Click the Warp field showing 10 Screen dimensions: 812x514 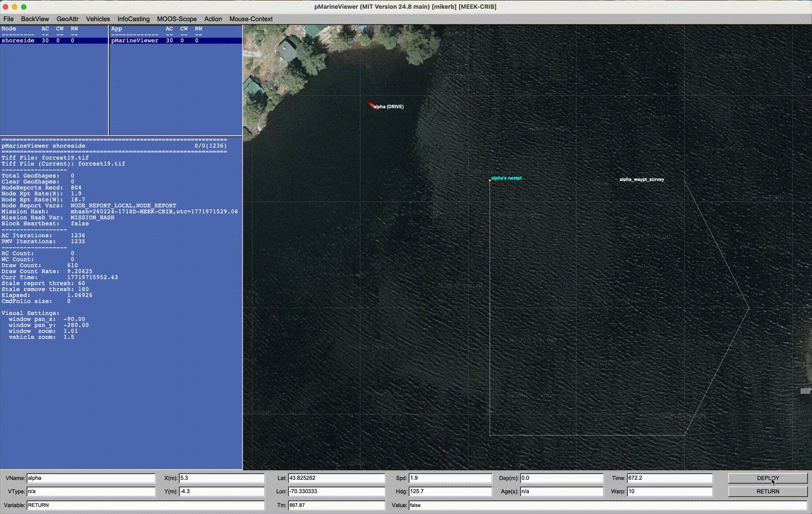(x=669, y=492)
